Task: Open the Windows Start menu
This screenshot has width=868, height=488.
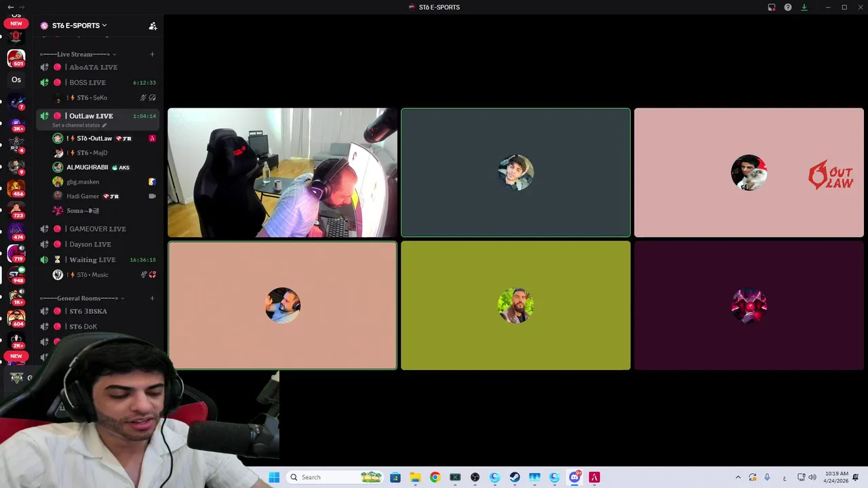Action: [x=274, y=477]
